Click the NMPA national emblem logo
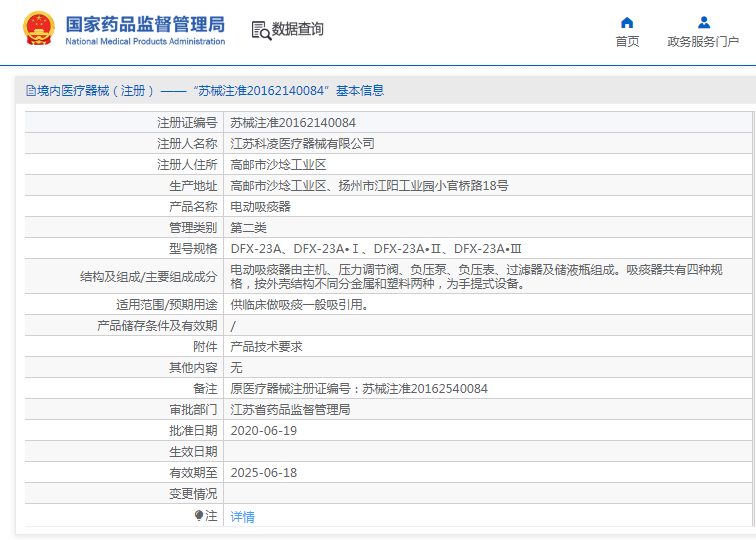 tap(39, 28)
